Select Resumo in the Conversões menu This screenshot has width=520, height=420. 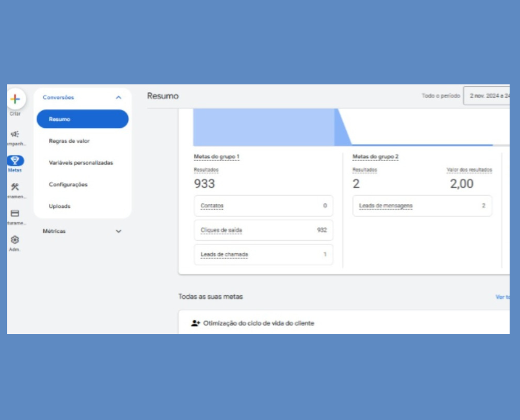pyautogui.click(x=82, y=119)
